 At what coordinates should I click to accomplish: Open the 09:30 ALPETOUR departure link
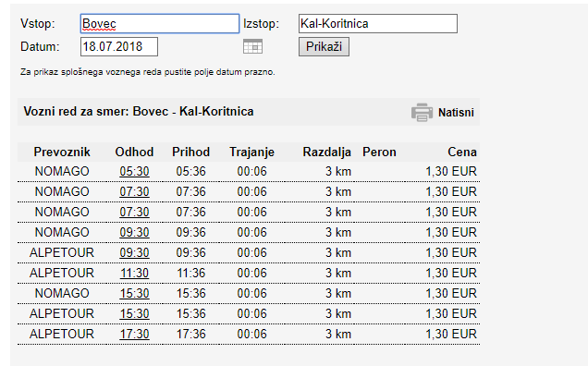[x=134, y=252]
